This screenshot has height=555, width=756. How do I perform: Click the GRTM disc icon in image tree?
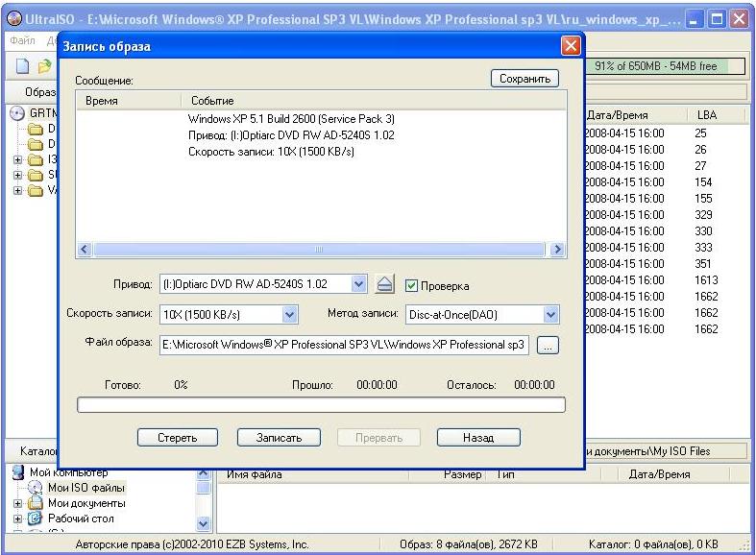pos(17,113)
